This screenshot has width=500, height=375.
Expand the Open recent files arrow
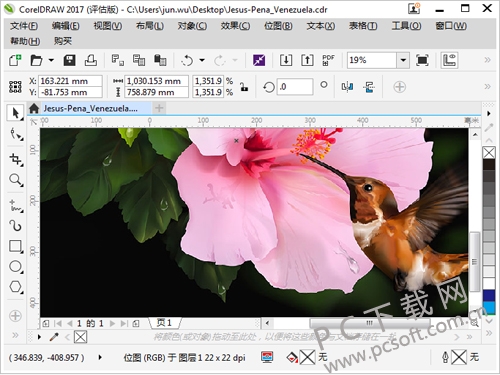51,60
